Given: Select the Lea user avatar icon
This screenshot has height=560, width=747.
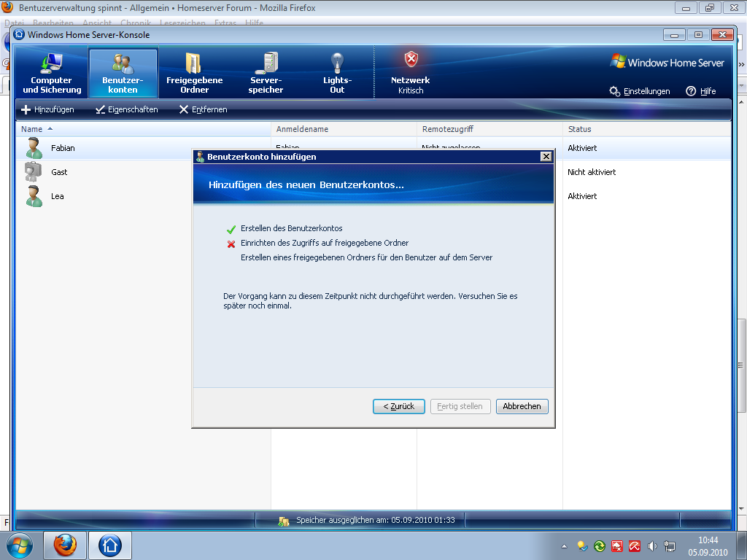Looking at the screenshot, I should 34,196.
